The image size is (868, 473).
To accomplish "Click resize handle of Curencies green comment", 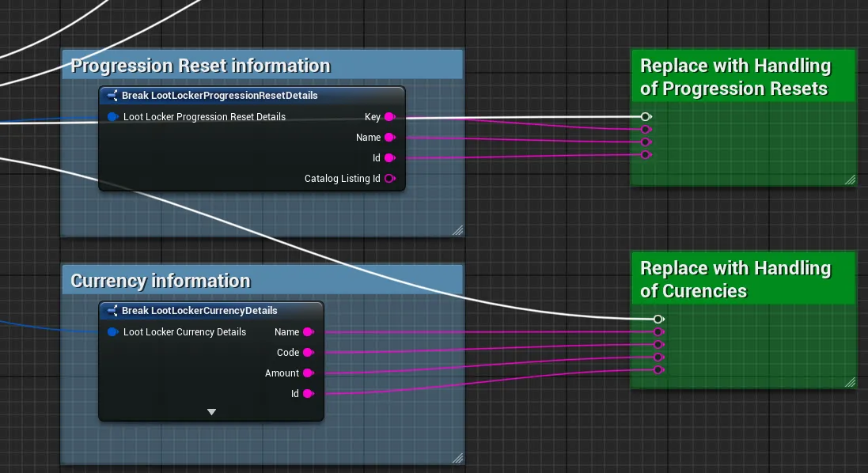I will click(x=851, y=382).
